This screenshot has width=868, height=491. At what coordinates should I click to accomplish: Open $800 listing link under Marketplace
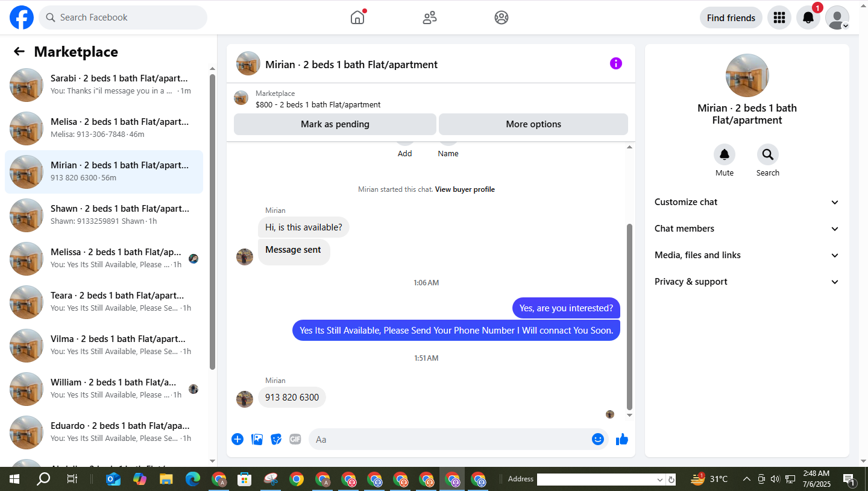pos(318,104)
